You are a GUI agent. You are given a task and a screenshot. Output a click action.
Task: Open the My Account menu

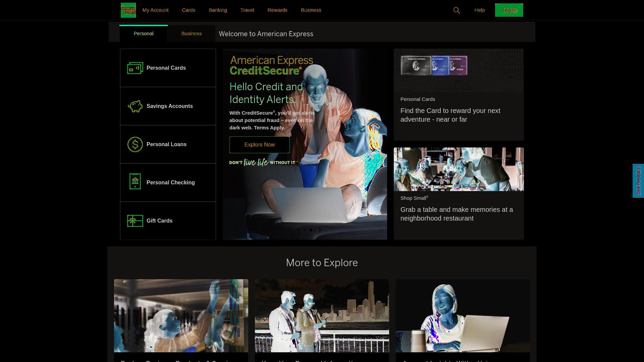tap(156, 10)
